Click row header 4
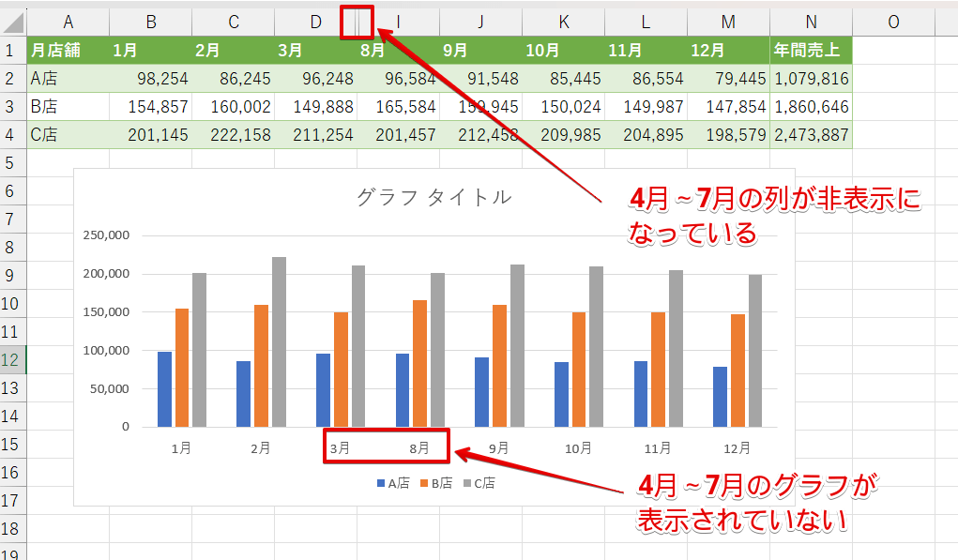This screenshot has width=958, height=560. (x=12, y=134)
